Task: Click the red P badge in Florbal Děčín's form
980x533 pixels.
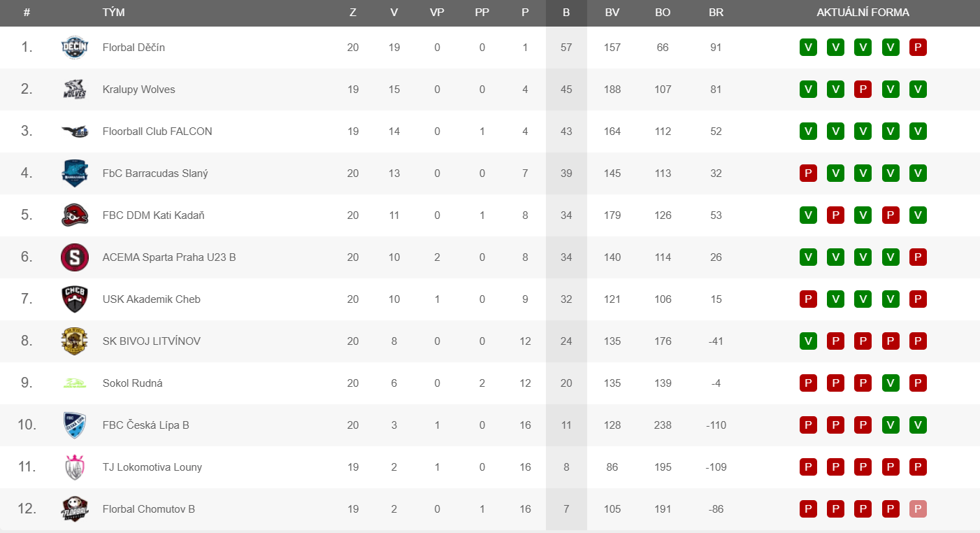Action: [918, 48]
